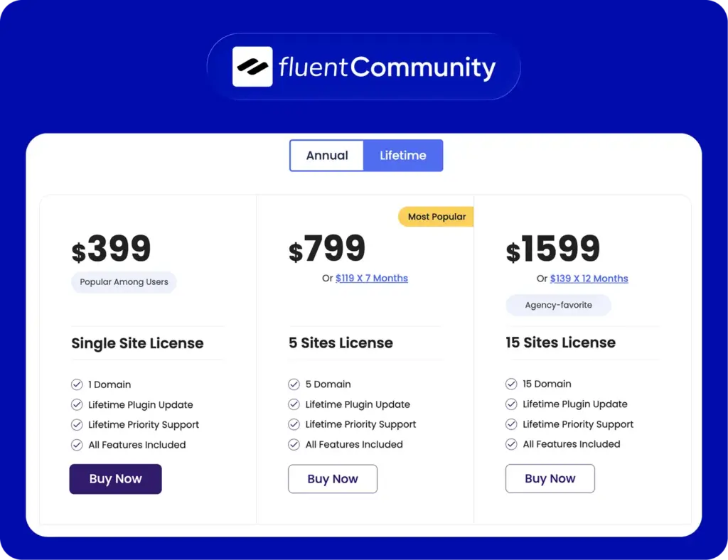
Task: Switch to the Annual pricing tab
Action: 327,155
